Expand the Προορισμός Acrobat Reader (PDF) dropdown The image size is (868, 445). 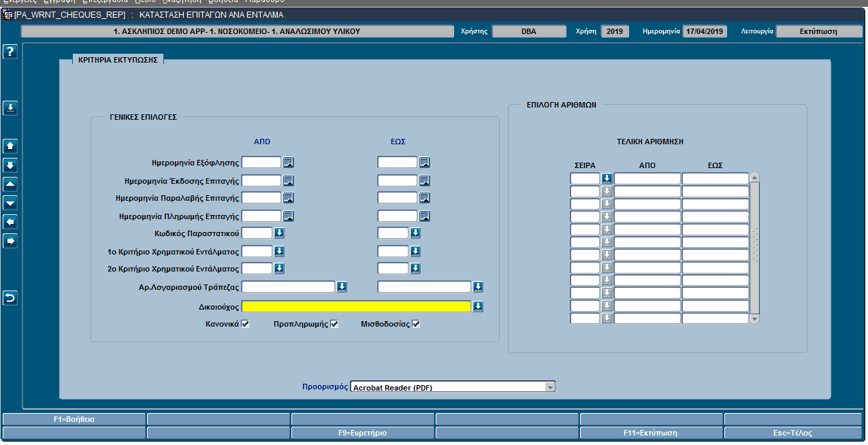point(549,387)
